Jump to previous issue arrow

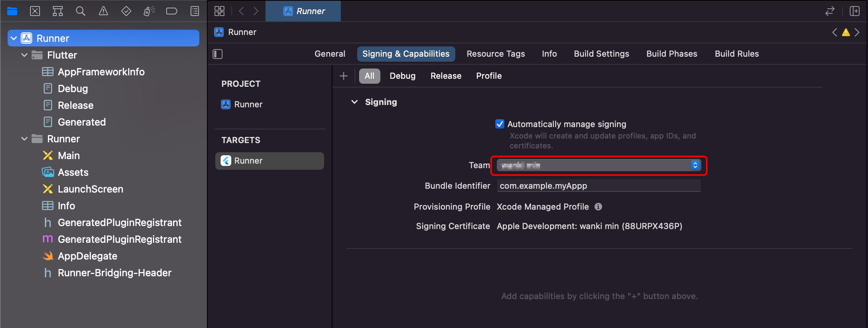point(835,32)
